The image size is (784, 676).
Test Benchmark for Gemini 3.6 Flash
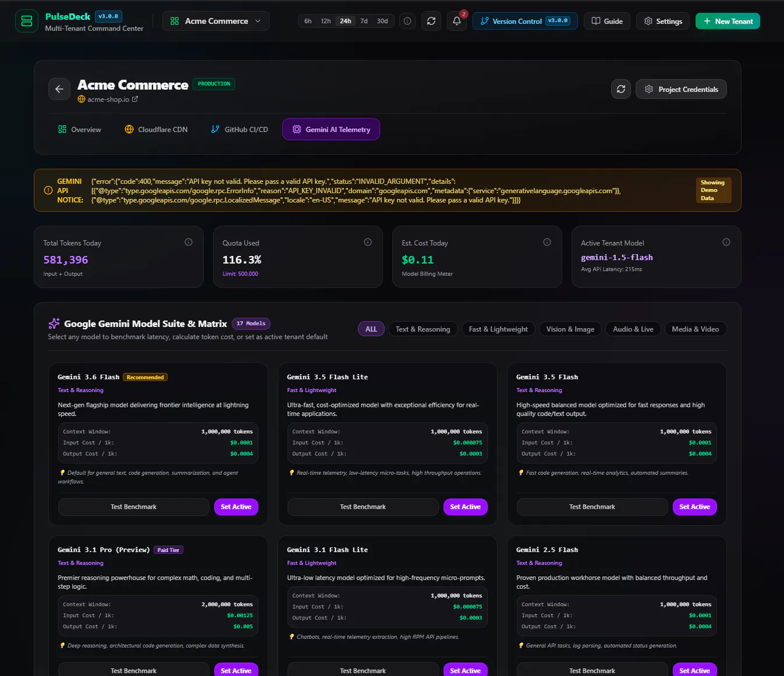(x=134, y=507)
